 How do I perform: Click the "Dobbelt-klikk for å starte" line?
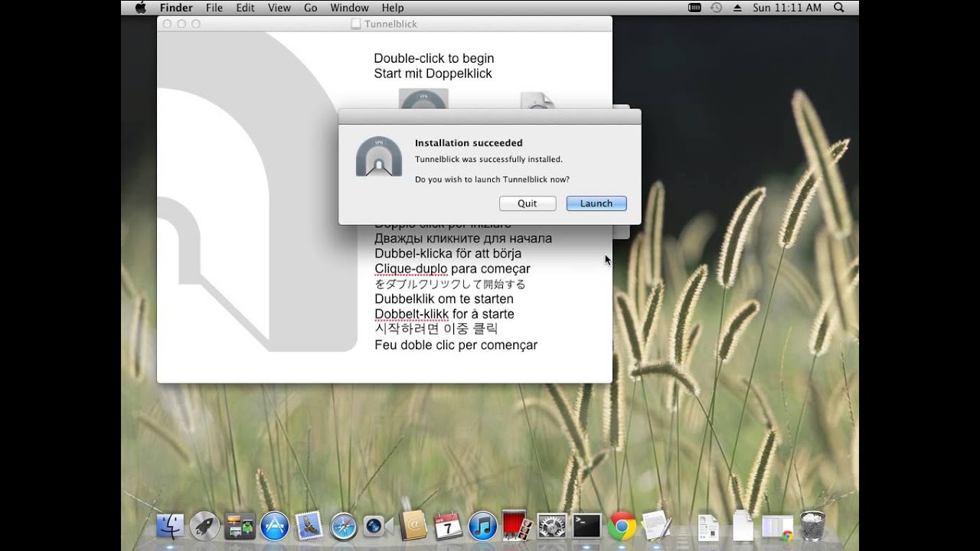point(444,315)
